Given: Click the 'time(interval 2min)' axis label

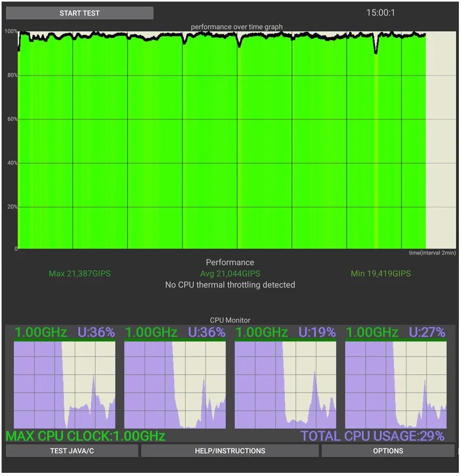Looking at the screenshot, I should click(432, 253).
